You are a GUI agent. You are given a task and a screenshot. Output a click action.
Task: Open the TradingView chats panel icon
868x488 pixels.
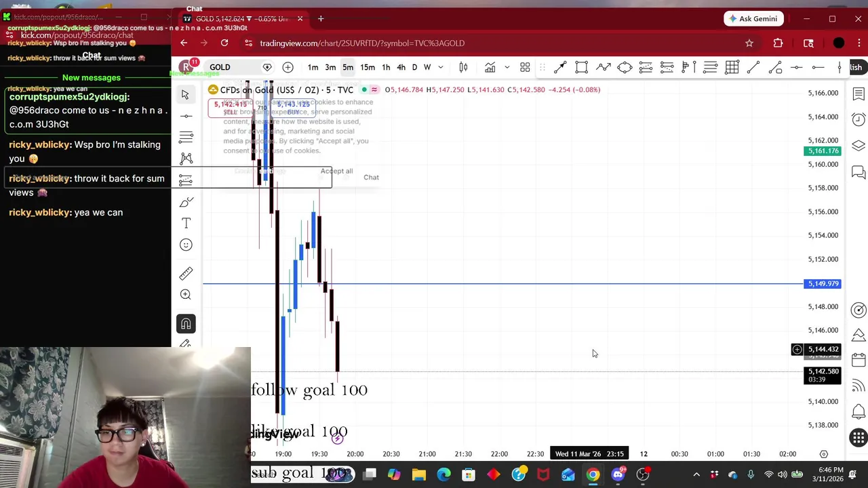(859, 172)
